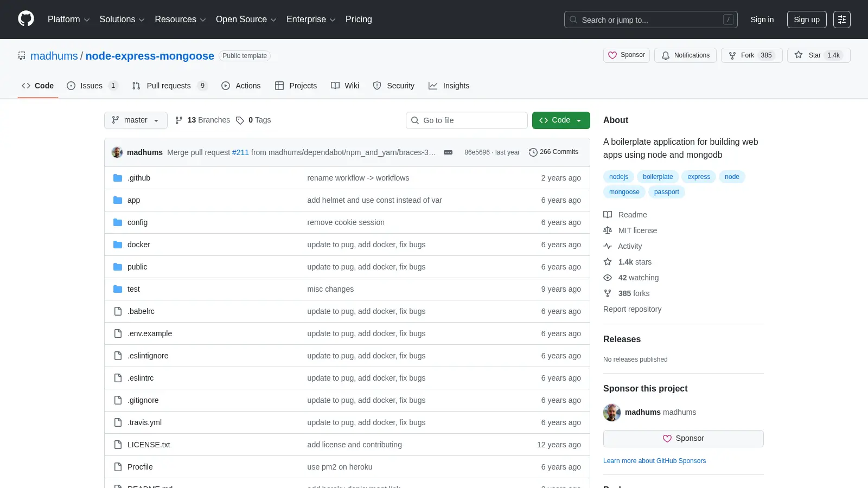This screenshot has height=488, width=868.
Task: Click the Report repository link
Action: [x=632, y=309]
